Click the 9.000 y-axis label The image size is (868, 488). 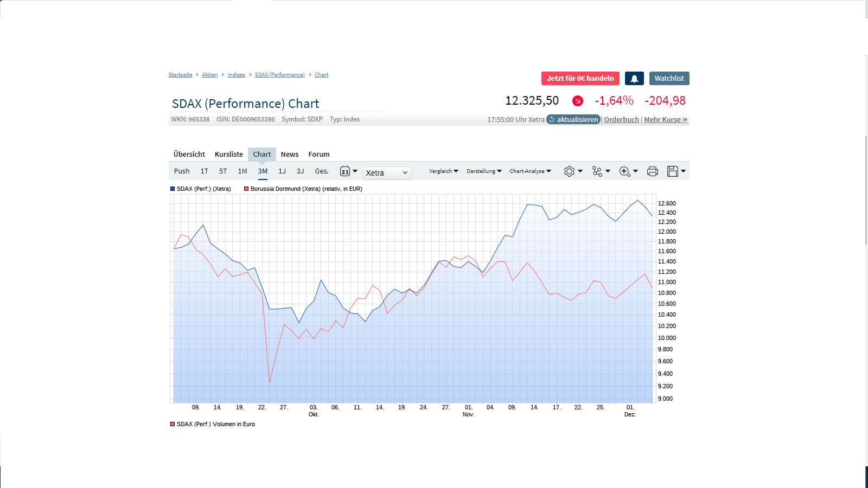665,399
